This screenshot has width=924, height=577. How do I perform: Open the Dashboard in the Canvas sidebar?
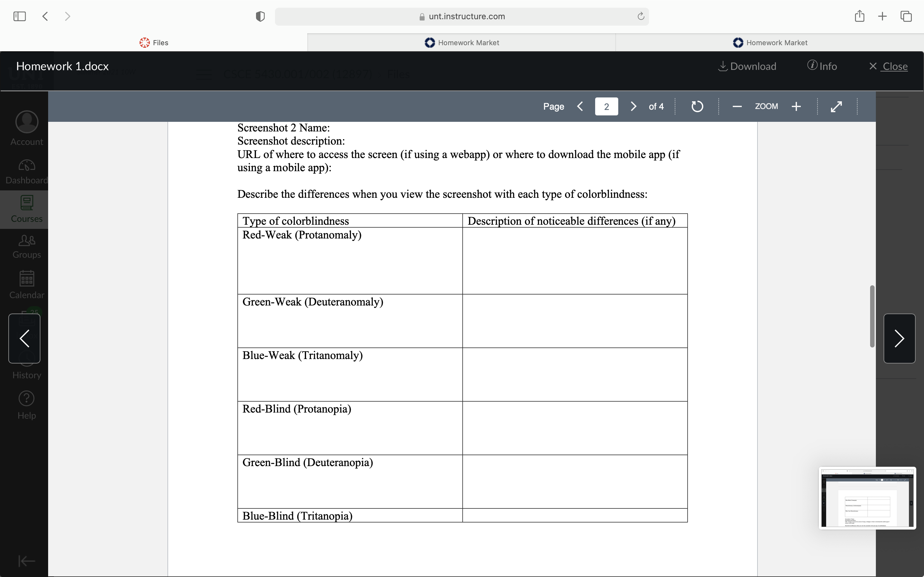[x=26, y=171]
